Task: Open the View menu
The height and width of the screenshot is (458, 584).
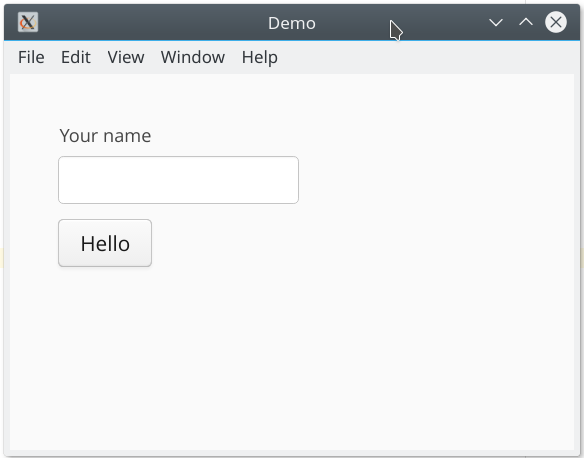Action: click(126, 57)
